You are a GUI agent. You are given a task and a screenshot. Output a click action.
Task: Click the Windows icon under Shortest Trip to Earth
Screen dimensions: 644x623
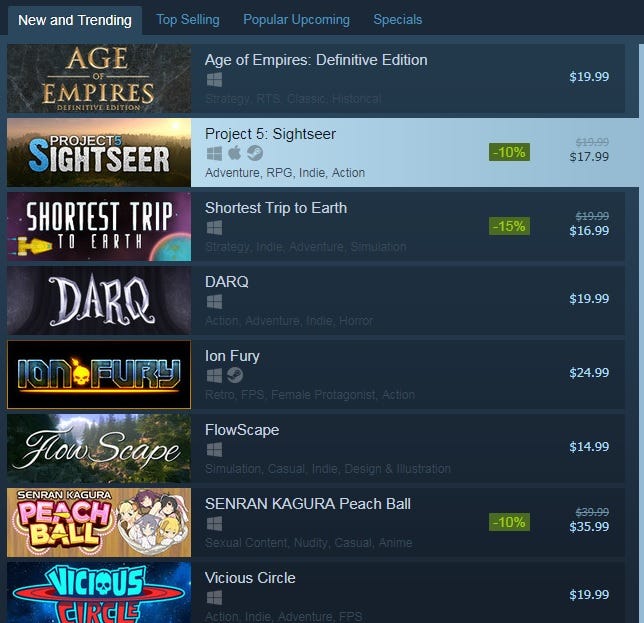click(x=214, y=228)
